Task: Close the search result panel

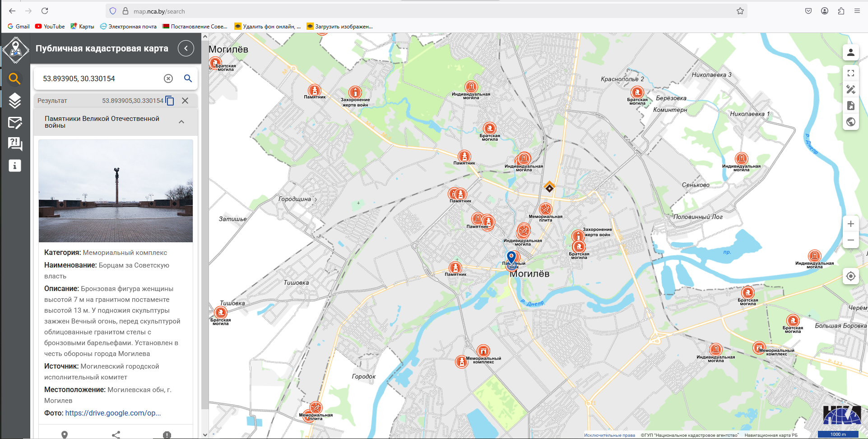Action: point(185,101)
